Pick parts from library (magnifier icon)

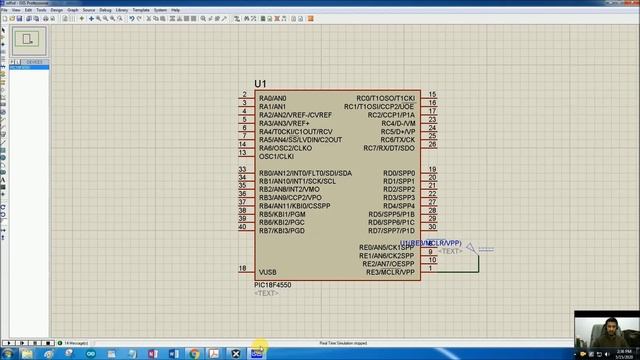pos(203,19)
